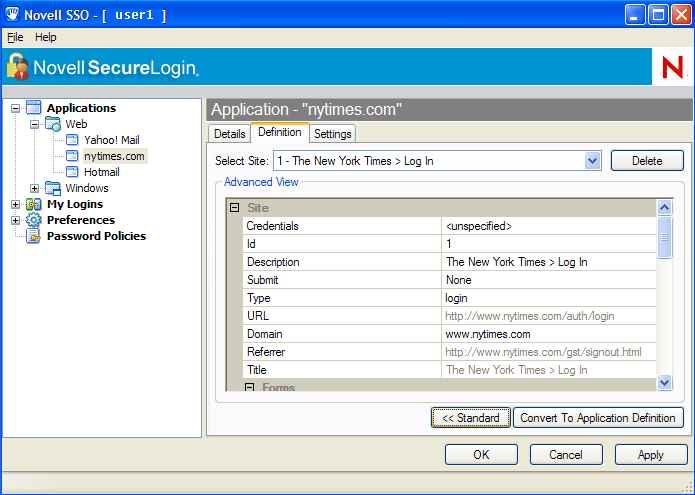The width and height of the screenshot is (695, 495).
Task: Collapse the Forms property group
Action: 250,387
